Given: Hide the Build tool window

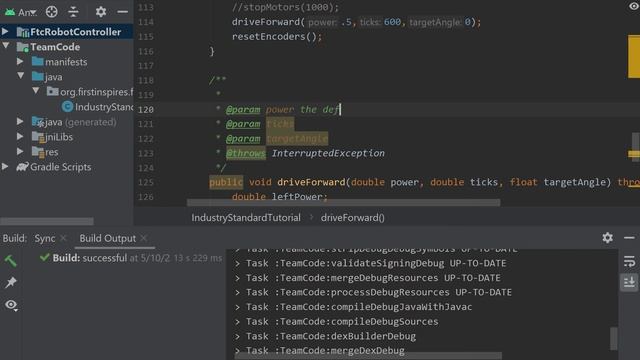Looking at the screenshot, I should pyautogui.click(x=629, y=238).
